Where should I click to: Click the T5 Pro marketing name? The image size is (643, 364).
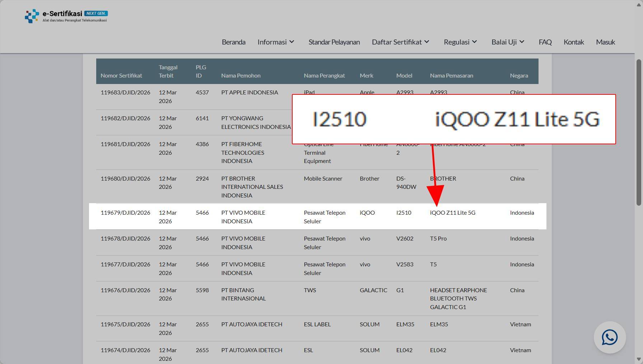(x=438, y=238)
